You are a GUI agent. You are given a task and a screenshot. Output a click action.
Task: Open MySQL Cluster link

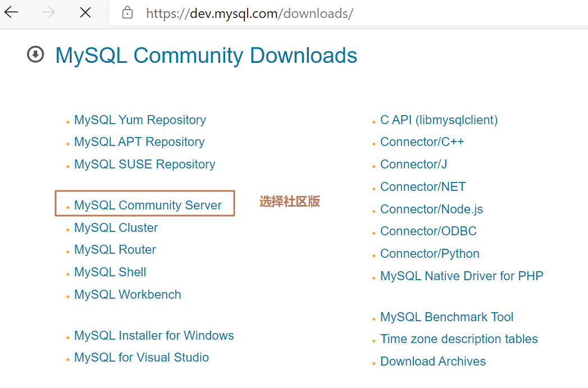pos(116,227)
